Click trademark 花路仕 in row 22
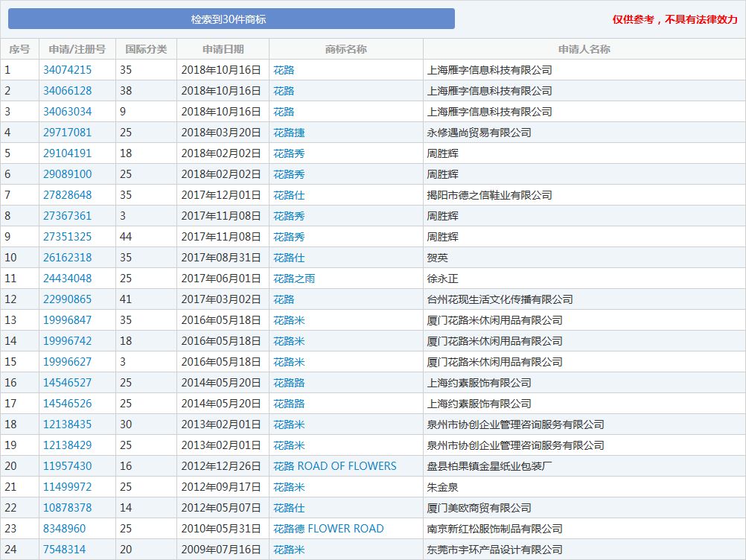The width and height of the screenshot is (746, 560). 289,508
